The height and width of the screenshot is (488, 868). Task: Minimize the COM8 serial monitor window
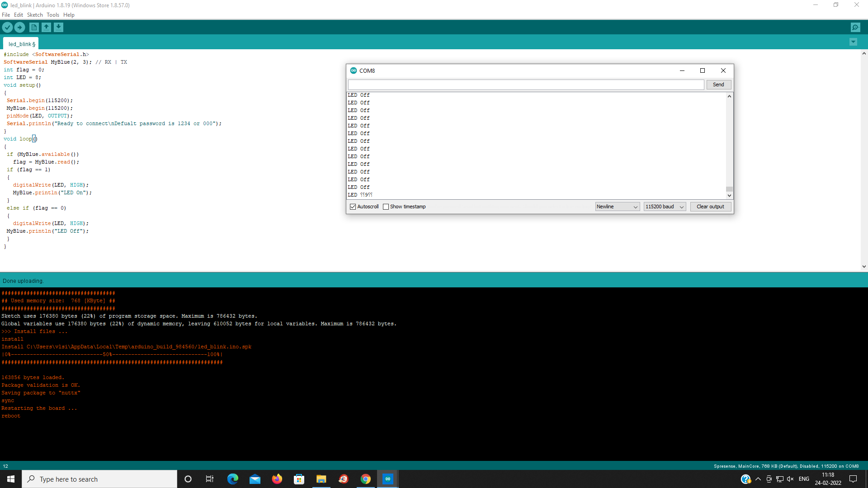click(682, 70)
